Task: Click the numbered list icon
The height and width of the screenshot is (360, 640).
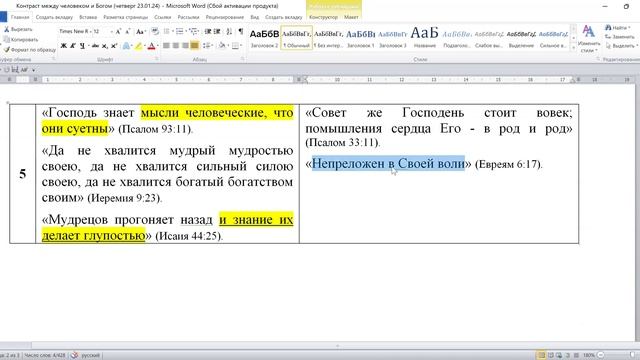Action: [180, 31]
